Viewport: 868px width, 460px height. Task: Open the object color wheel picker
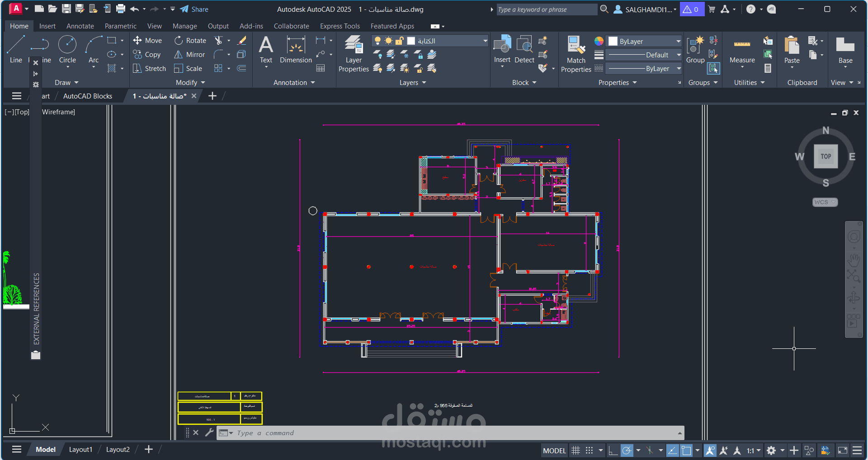[599, 41]
